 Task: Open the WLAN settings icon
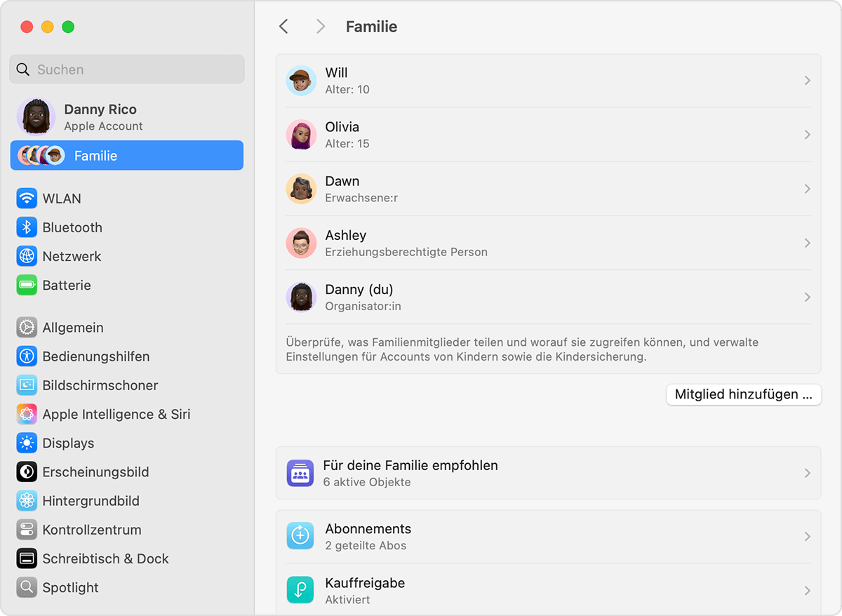pyautogui.click(x=27, y=199)
